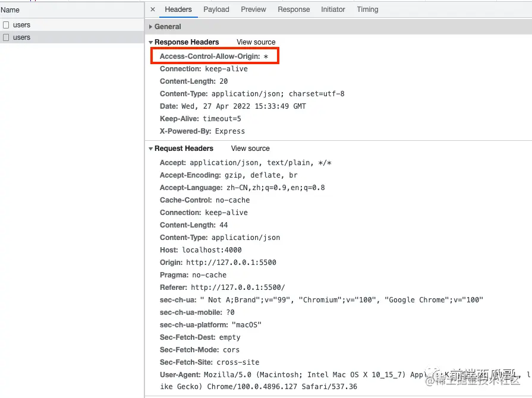The height and width of the screenshot is (398, 532).
Task: Click the Referer: http://127.0.0.1:5500/ line
Action: tap(222, 288)
